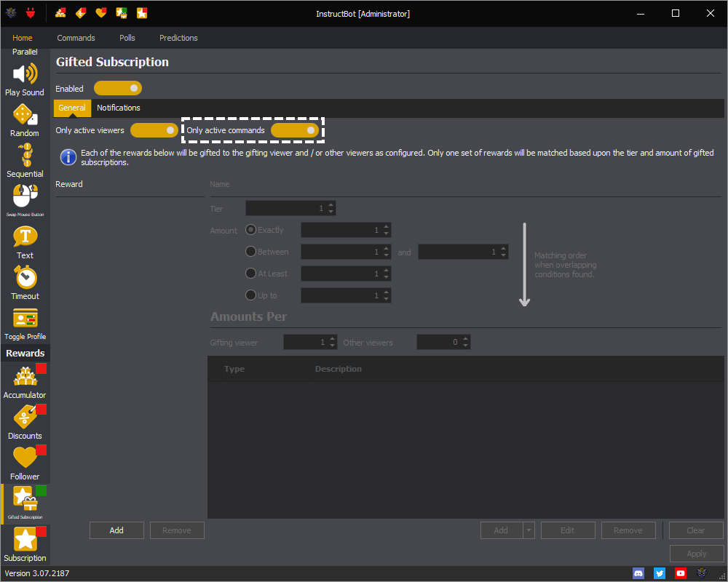Click the heart follower shortcut in title bar
The image size is (728, 582).
coord(100,13)
